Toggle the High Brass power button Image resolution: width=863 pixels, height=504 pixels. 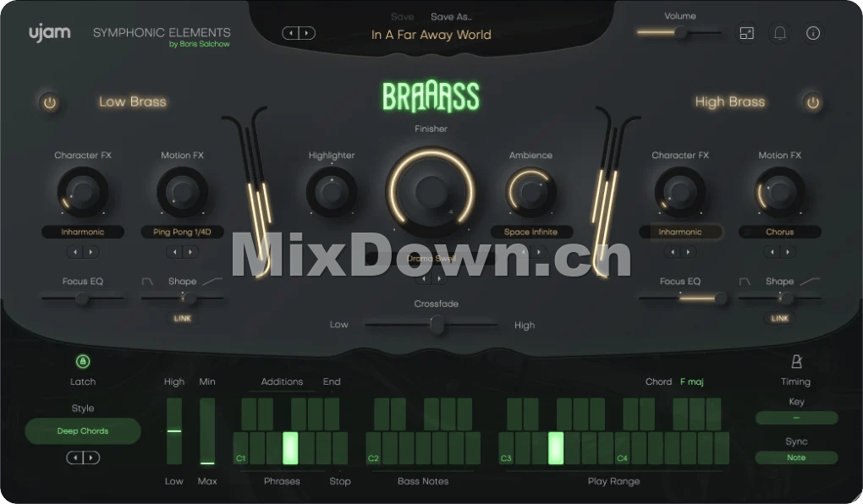tap(812, 102)
